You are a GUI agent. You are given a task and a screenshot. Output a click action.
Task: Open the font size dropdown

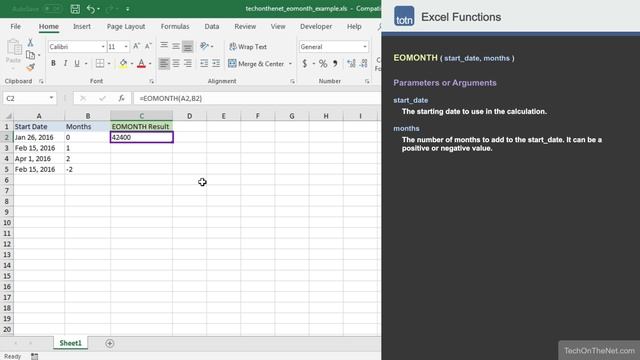pyautogui.click(x=126, y=47)
